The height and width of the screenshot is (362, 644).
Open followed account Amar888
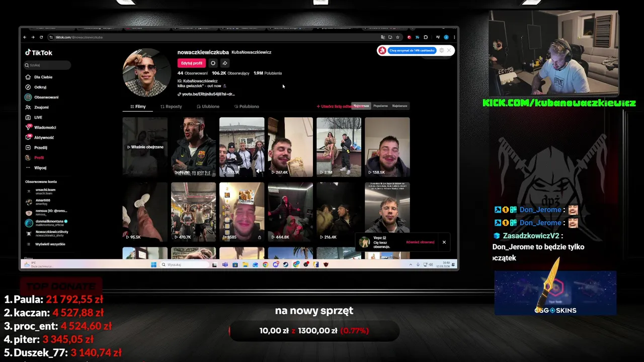[x=39, y=201]
